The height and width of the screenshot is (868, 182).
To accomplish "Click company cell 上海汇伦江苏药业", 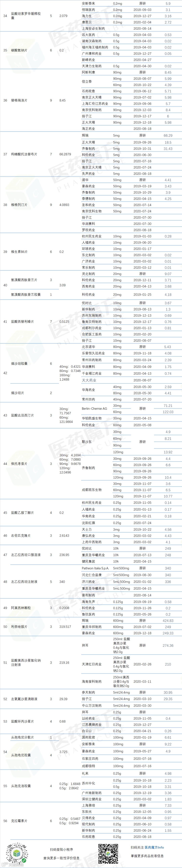I will coord(95,104).
